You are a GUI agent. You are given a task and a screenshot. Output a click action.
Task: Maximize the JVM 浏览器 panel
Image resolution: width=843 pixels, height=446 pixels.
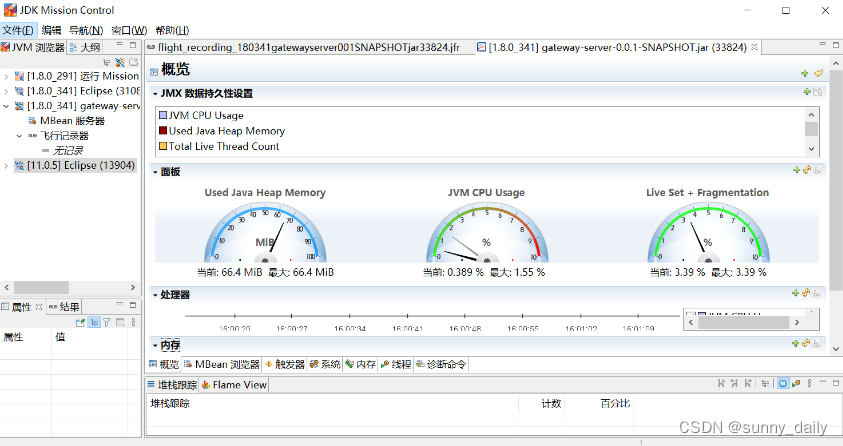click(133, 45)
